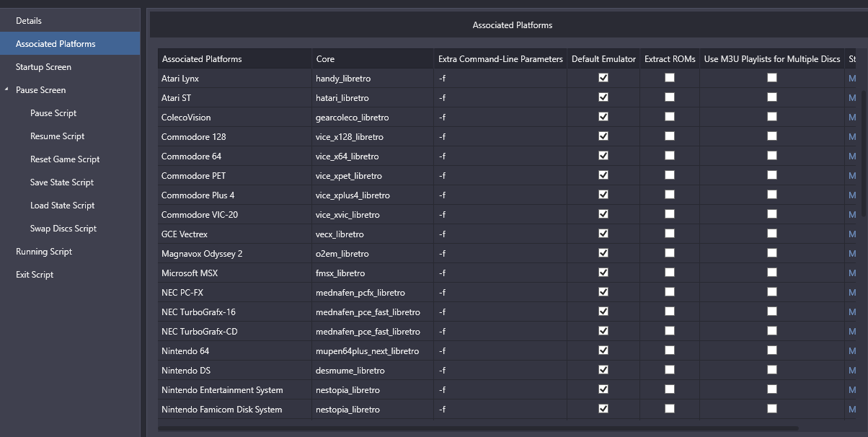Open the Pause Screen section

[41, 90]
